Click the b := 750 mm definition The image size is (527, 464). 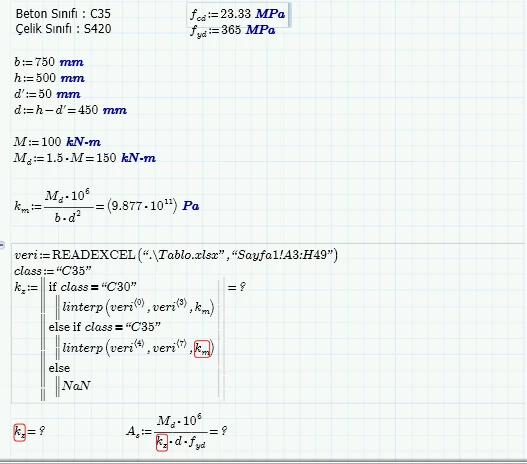[49, 62]
